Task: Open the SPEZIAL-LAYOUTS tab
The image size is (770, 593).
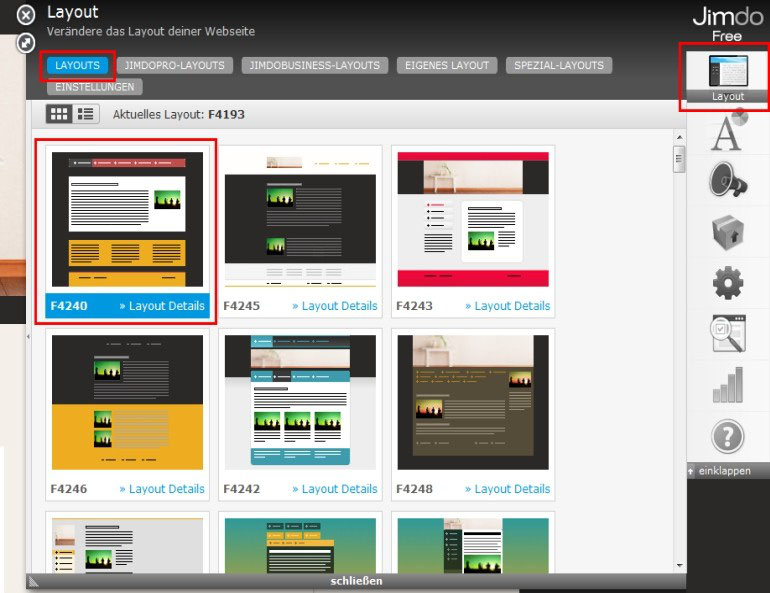Action: coord(559,65)
